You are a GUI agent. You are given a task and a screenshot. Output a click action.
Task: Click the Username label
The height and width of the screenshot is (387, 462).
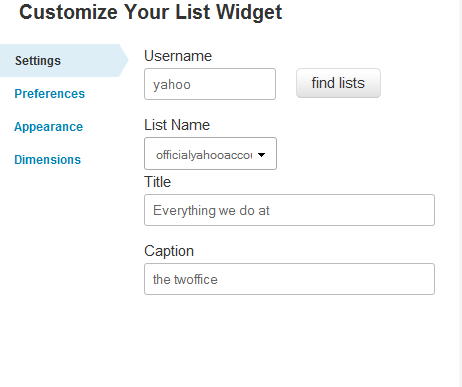pos(178,56)
